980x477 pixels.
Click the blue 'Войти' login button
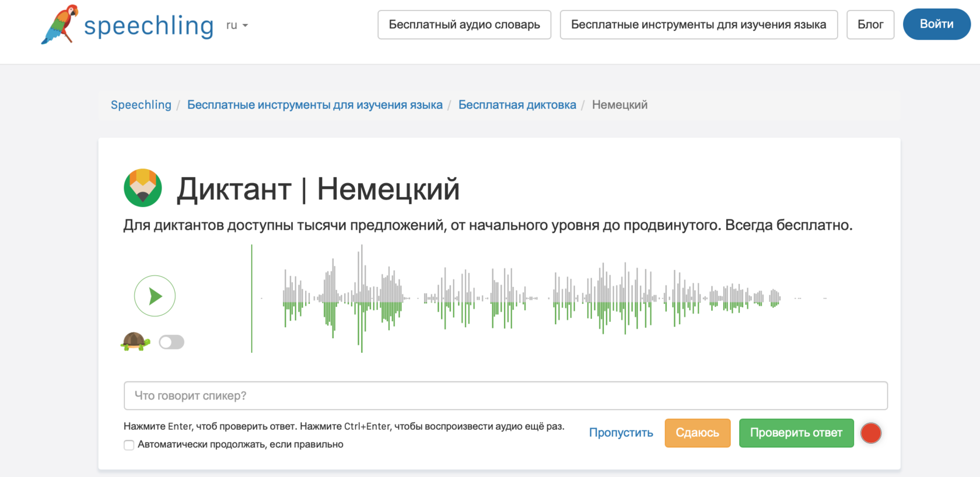(936, 24)
